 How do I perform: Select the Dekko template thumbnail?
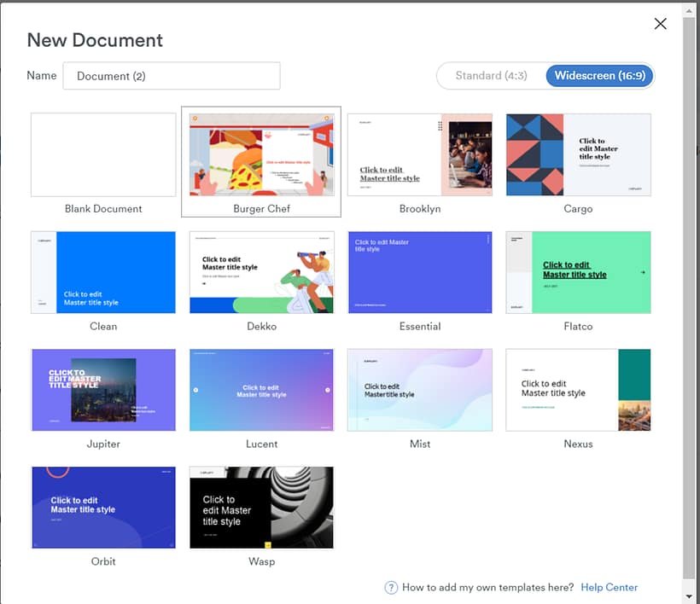[x=261, y=273]
